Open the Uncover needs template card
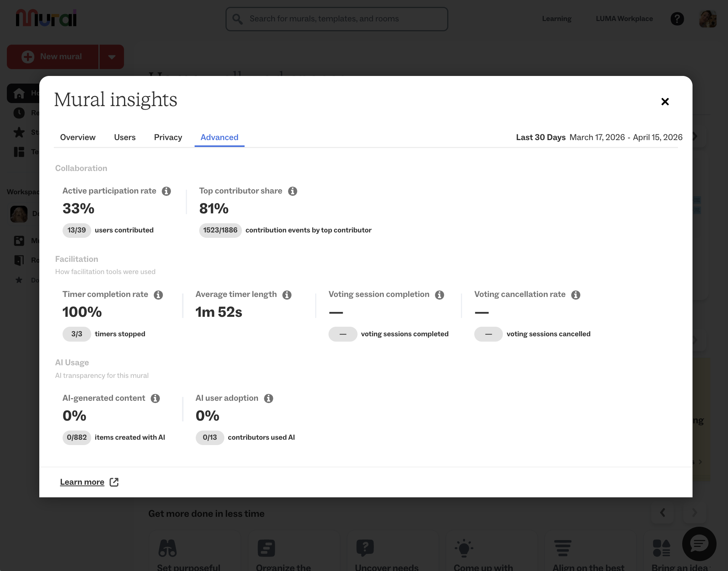This screenshot has height=571, width=728. click(392, 552)
